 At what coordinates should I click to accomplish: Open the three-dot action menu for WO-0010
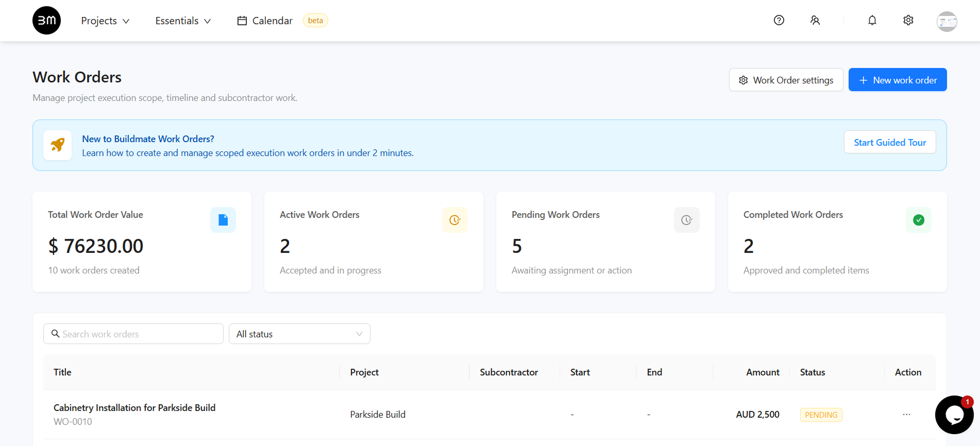coord(907,415)
